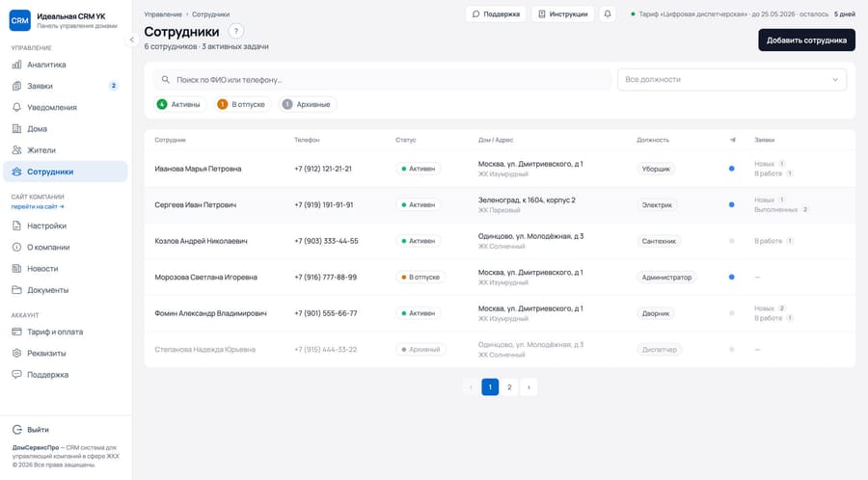868x480 pixels.
Task: Open Заявки in the sidebar
Action: tap(66, 86)
